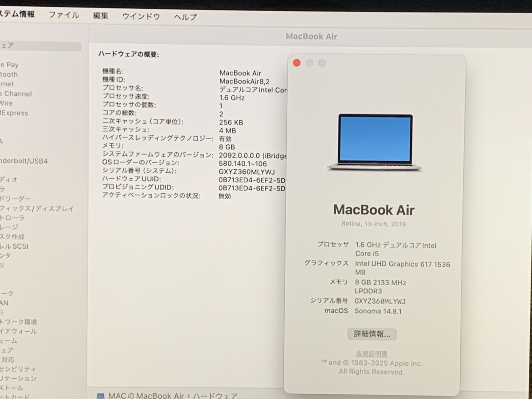The image size is (532, 399).
Task: Open the ウインドウ menu
Action: pos(141,16)
